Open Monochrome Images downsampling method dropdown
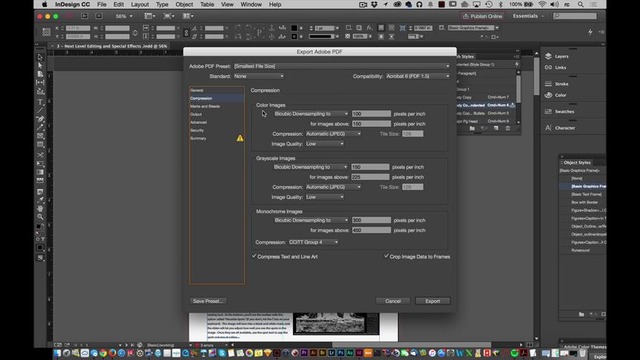 click(x=311, y=220)
